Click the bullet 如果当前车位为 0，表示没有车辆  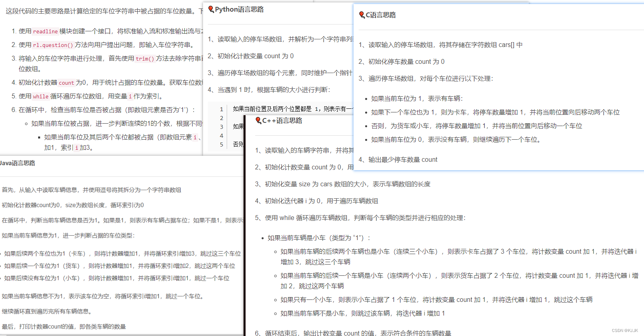456,139
